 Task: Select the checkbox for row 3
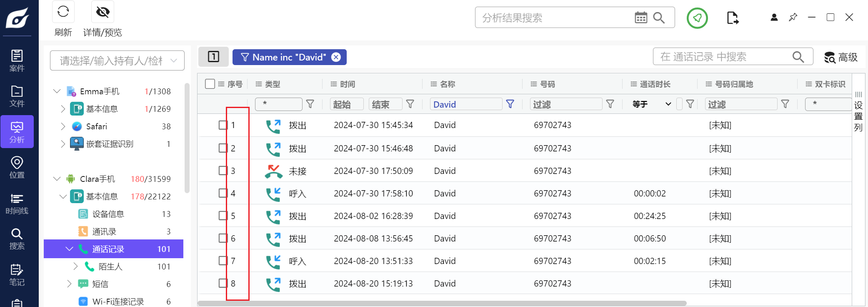223,171
